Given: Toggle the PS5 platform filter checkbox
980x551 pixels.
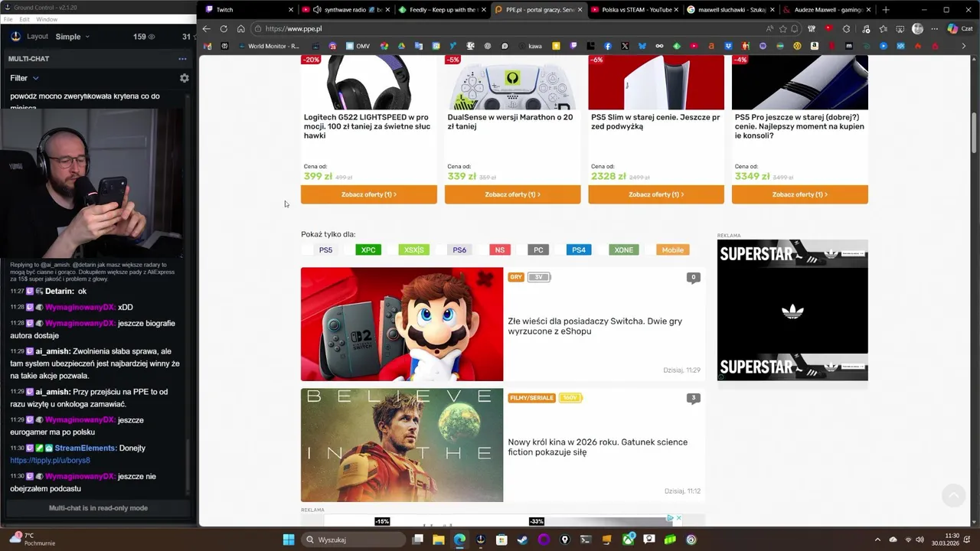Looking at the screenshot, I should click(x=307, y=250).
